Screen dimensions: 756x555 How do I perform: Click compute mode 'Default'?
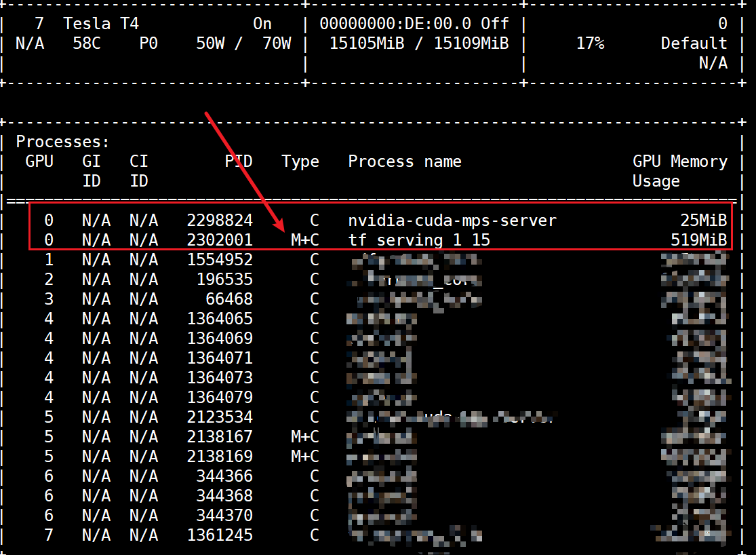pyautogui.click(x=694, y=43)
